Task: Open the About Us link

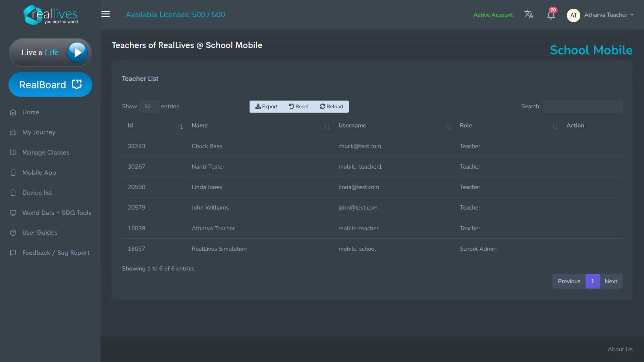Action: coord(620,349)
